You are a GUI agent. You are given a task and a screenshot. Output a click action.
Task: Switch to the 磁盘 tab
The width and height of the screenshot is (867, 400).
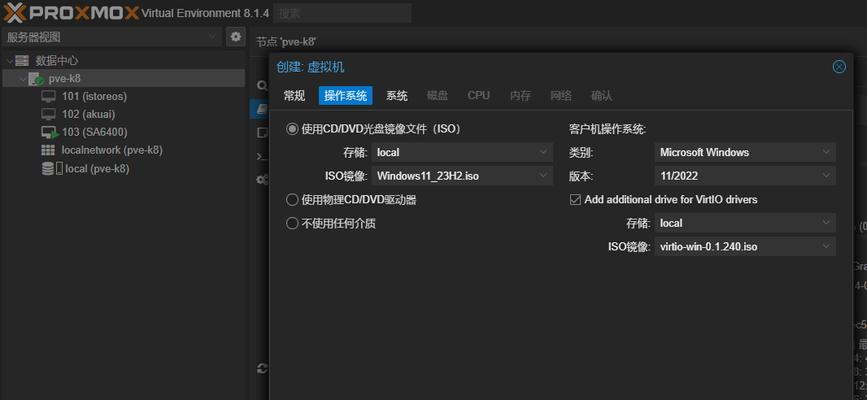tap(437, 96)
